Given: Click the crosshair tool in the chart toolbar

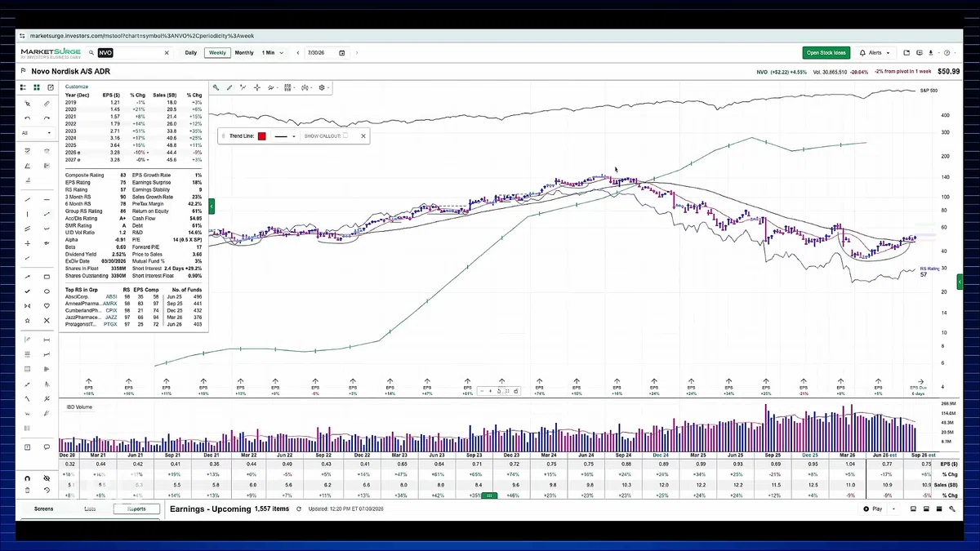Looking at the screenshot, I should pos(257,87).
